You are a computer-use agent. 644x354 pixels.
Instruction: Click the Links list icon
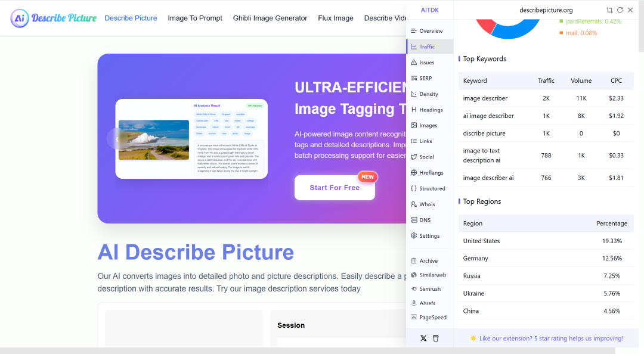click(x=414, y=141)
